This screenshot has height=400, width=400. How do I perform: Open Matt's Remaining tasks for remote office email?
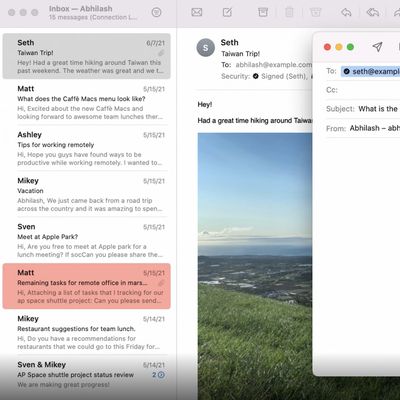[x=87, y=286]
